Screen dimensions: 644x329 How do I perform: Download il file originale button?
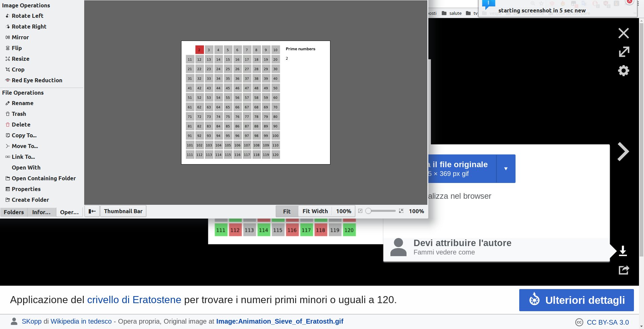tap(462, 169)
